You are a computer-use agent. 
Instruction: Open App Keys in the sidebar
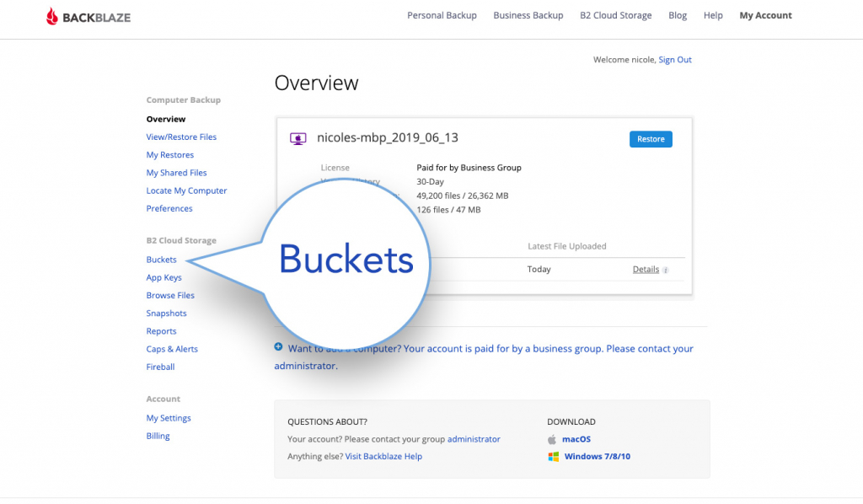(x=164, y=278)
